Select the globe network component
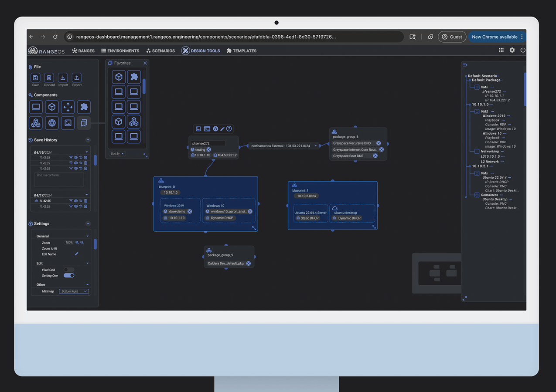The image size is (556, 392). (52, 123)
